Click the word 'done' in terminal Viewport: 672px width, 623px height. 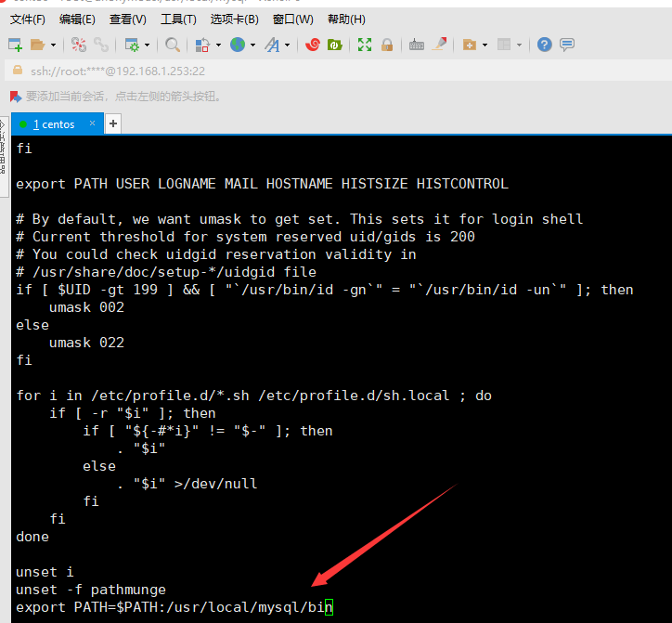click(32, 537)
